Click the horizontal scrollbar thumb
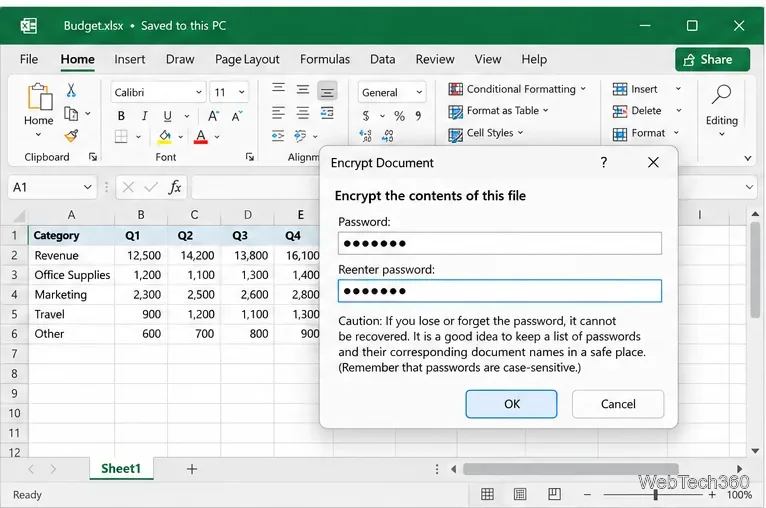The width and height of the screenshot is (766, 508). tap(570, 469)
